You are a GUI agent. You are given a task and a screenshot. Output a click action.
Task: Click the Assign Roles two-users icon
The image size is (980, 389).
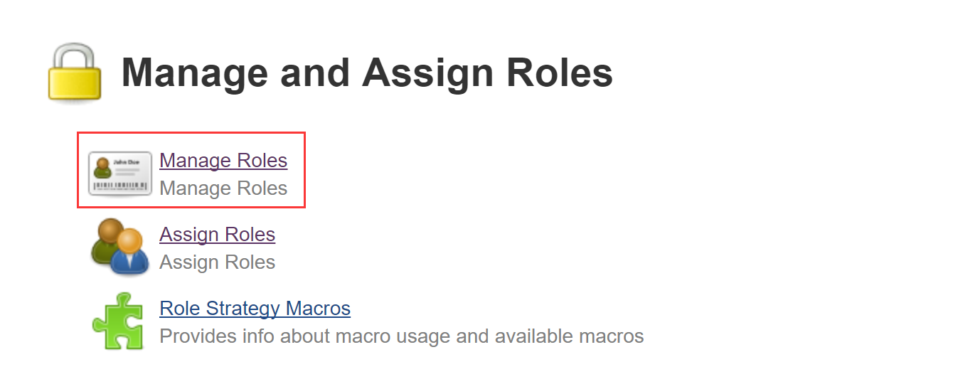119,247
